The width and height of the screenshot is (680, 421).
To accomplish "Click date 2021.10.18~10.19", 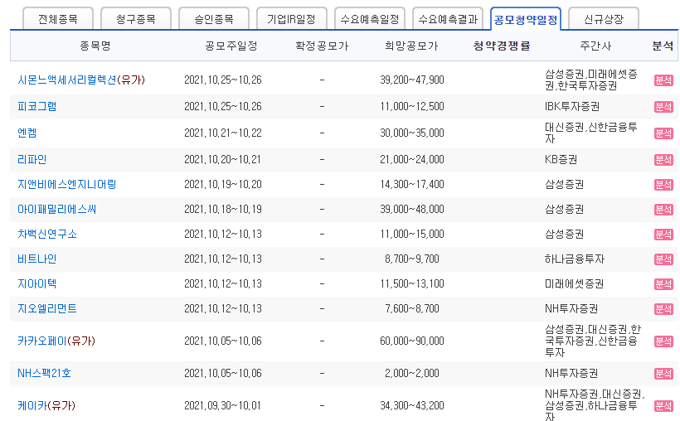I will point(223,209).
